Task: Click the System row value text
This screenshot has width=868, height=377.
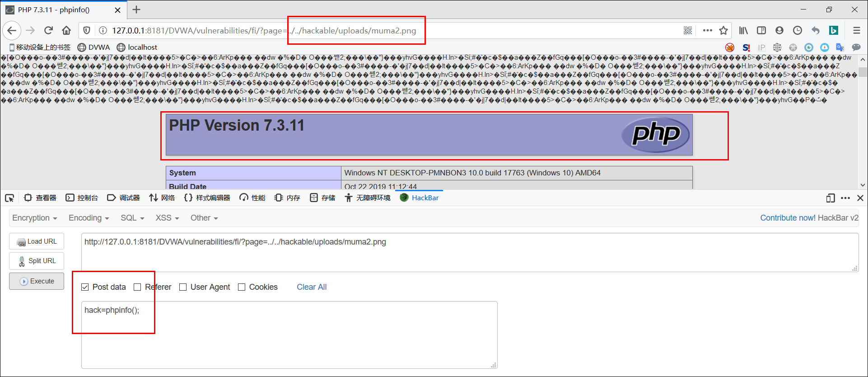Action: pyautogui.click(x=472, y=173)
